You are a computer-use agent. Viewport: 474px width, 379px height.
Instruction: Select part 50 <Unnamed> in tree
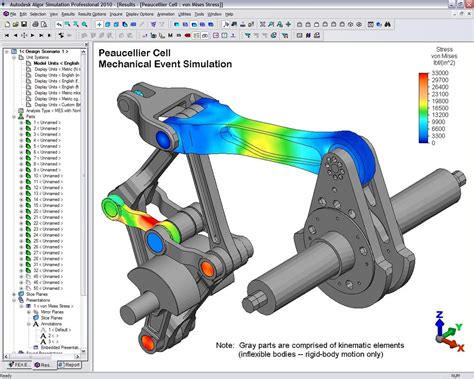click(x=48, y=288)
